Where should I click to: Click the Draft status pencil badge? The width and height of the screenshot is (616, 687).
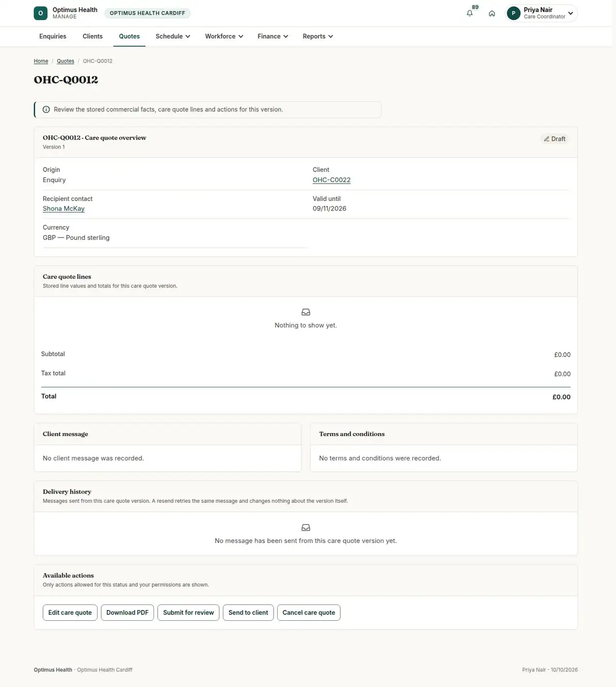554,139
